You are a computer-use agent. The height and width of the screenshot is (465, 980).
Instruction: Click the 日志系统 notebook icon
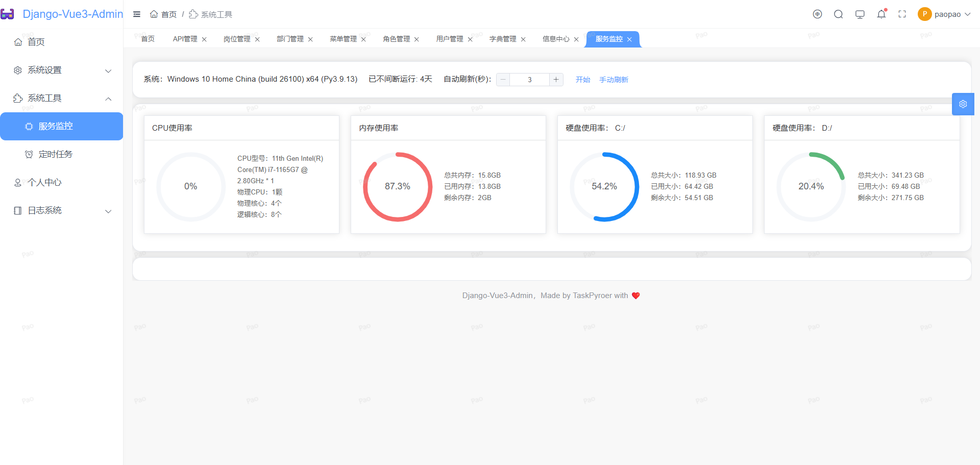click(x=18, y=210)
